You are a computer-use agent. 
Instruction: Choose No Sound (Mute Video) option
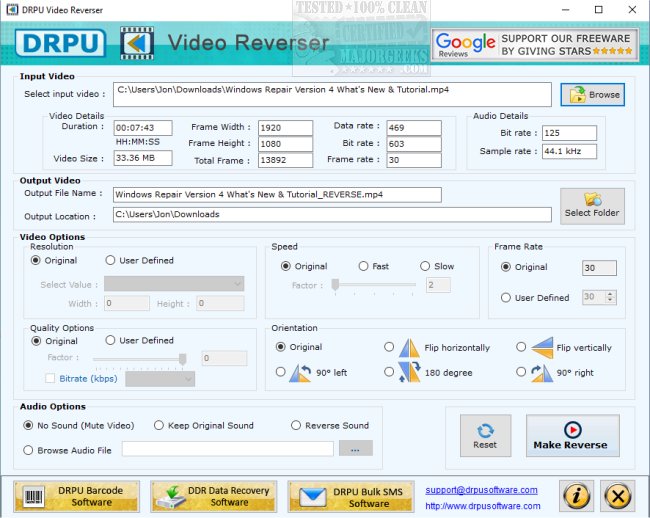click(28, 425)
